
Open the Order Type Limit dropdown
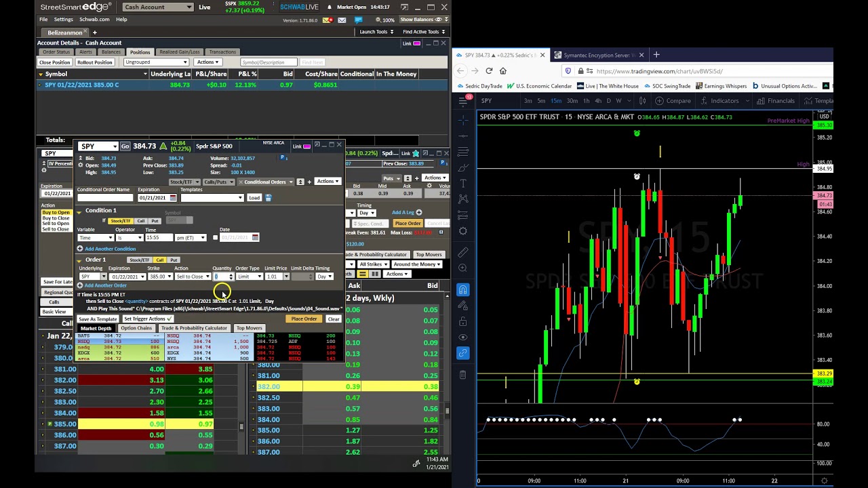point(249,277)
